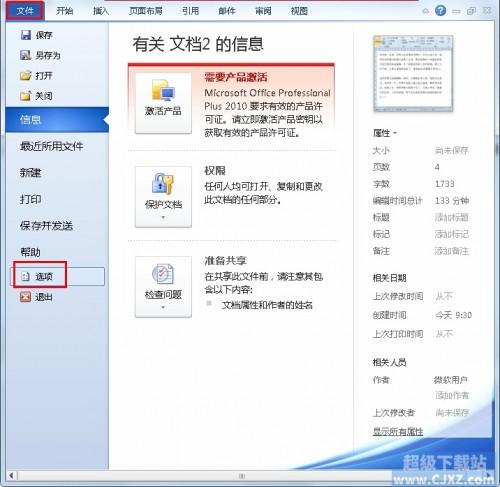Switch to the Insert (插入) tab
The height and width of the screenshot is (487, 500).
click(101, 11)
